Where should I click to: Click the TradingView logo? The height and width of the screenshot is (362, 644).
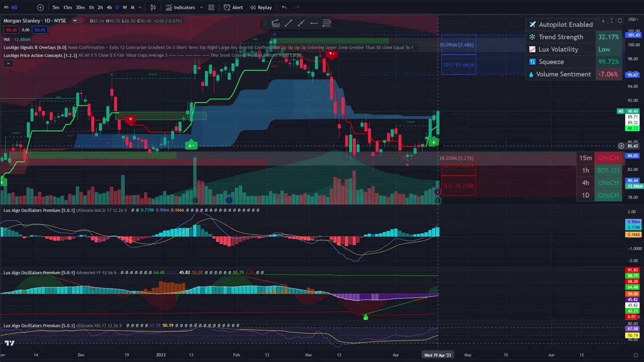pos(10,343)
